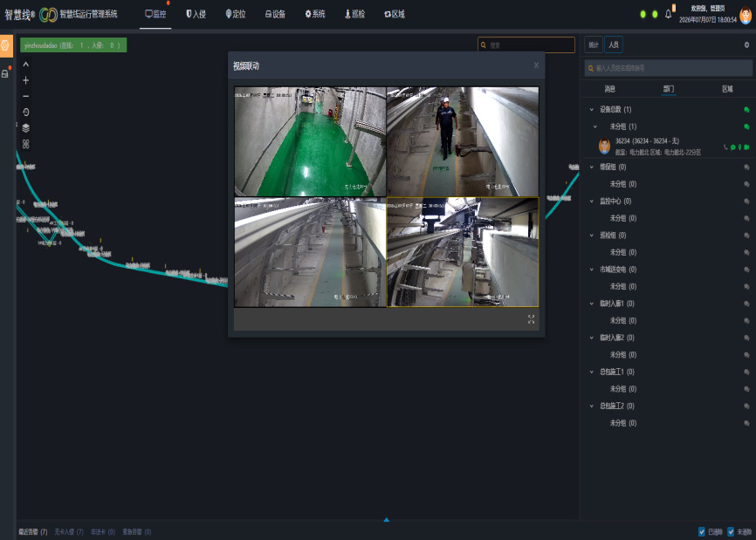Image resolution: width=756 pixels, height=540 pixels.
Task: Expand the video linkage to fullscreen
Action: tap(531, 319)
